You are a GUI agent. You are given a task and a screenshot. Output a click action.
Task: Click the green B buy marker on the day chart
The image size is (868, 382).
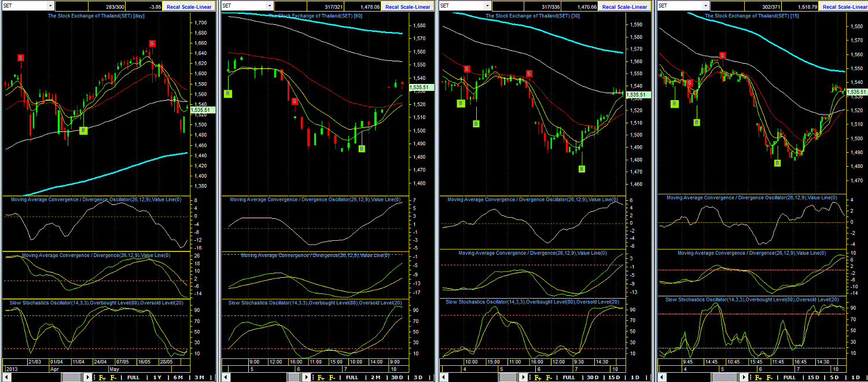[83, 131]
